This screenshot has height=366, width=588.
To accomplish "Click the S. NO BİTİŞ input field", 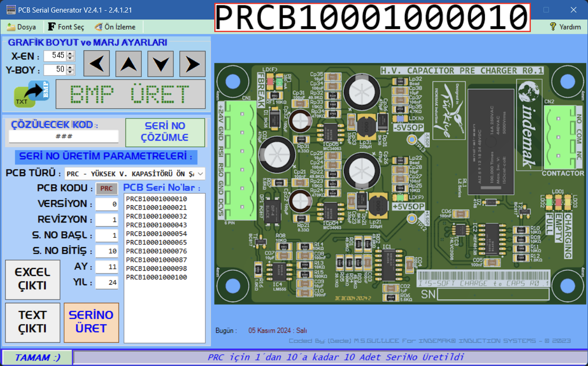I will (x=106, y=251).
